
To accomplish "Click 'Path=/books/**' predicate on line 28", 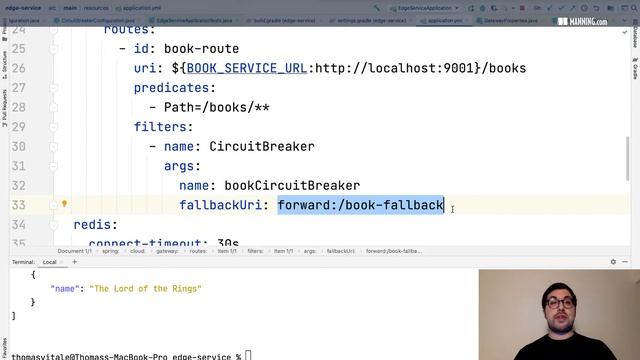I will pyautogui.click(x=217, y=107).
